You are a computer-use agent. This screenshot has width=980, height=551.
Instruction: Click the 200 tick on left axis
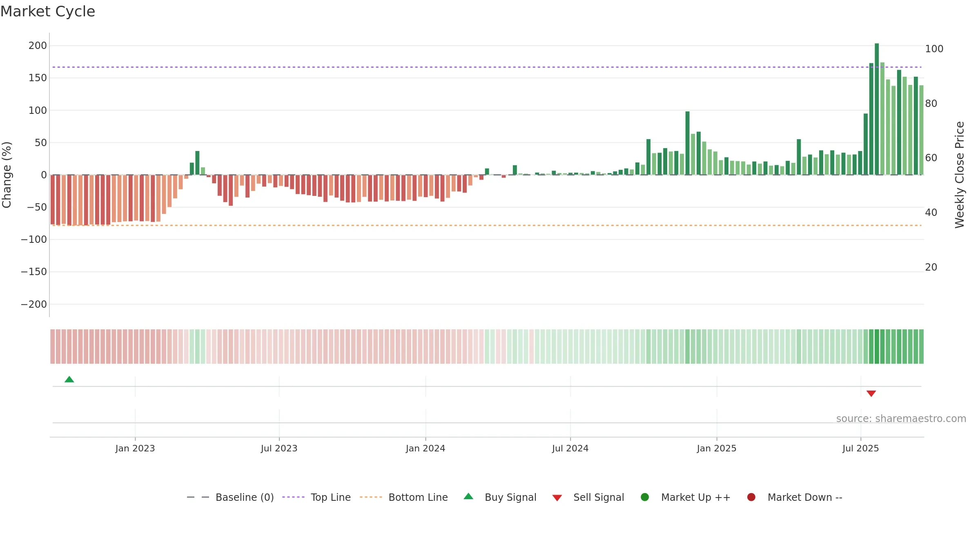[38, 45]
